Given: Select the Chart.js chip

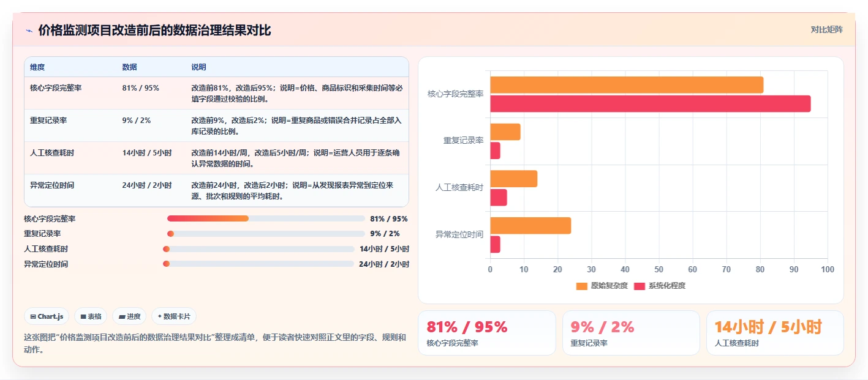Looking at the screenshot, I should click(47, 316).
